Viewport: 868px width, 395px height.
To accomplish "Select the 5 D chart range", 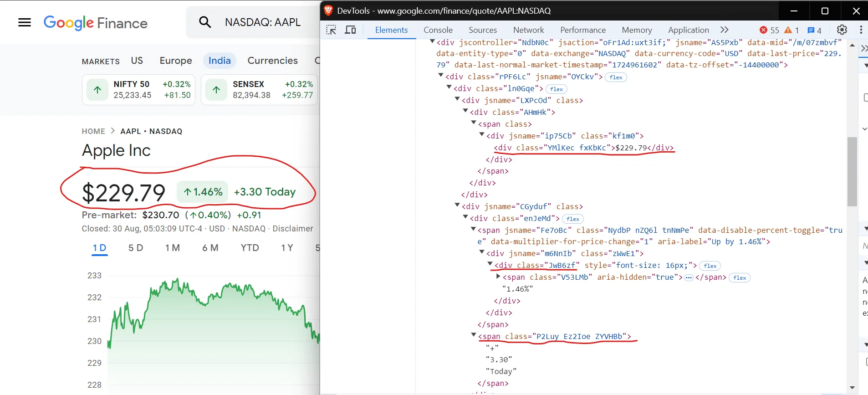I will (136, 248).
